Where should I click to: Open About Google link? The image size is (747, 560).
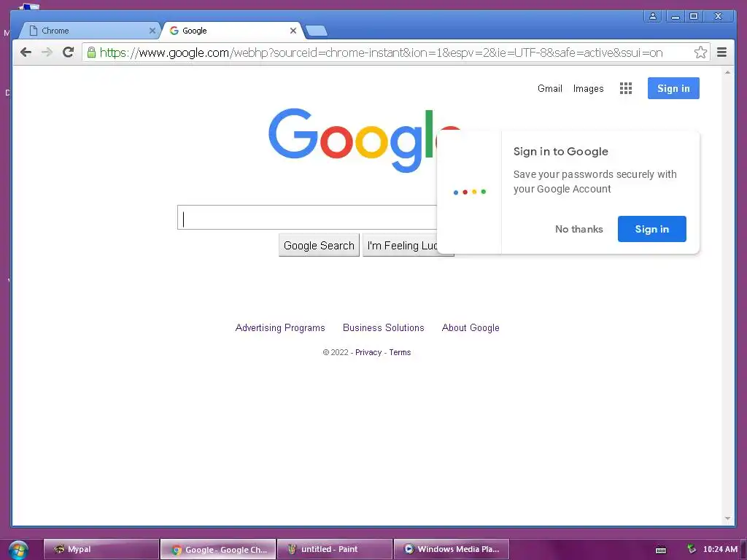click(x=471, y=327)
